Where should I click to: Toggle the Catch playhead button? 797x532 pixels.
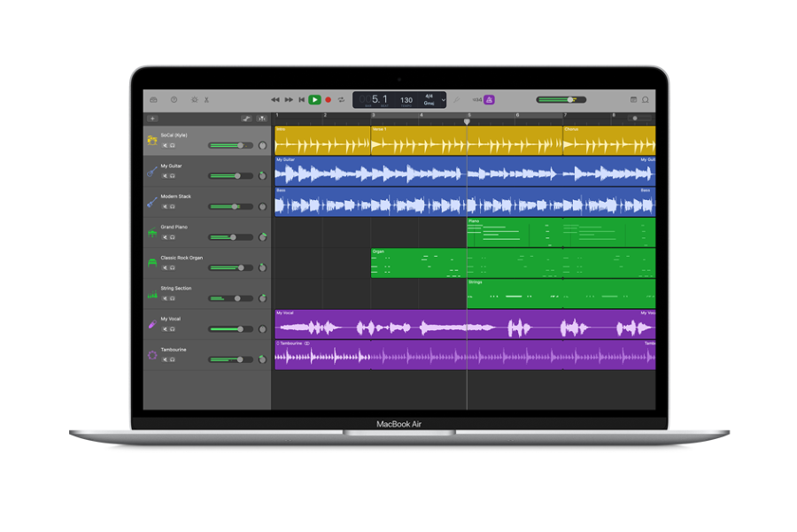pos(262,119)
